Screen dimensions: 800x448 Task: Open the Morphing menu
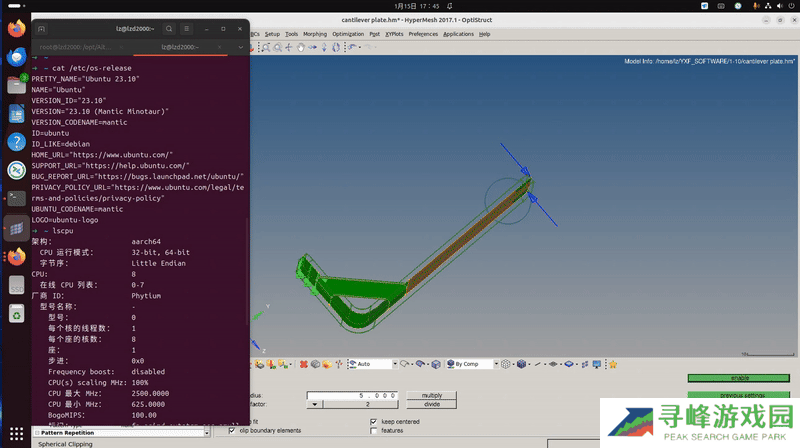pos(315,34)
